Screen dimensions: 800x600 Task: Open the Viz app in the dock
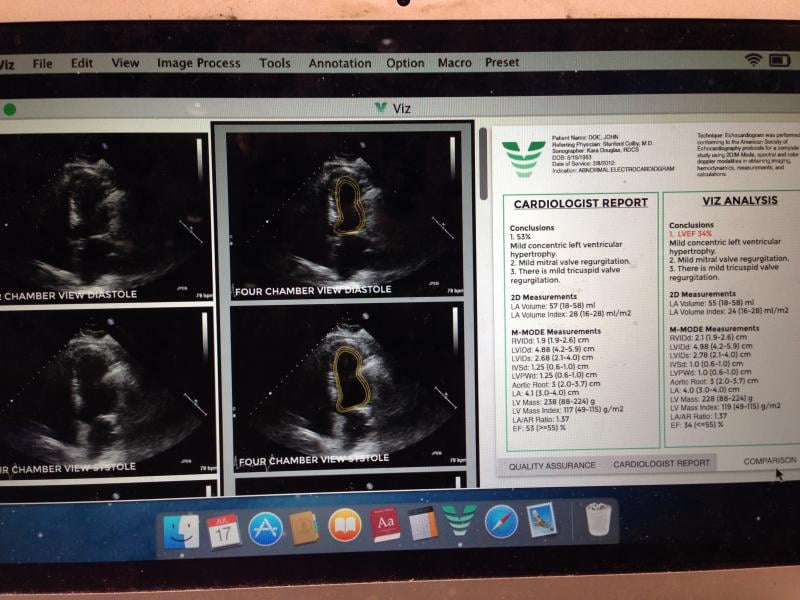(x=460, y=523)
